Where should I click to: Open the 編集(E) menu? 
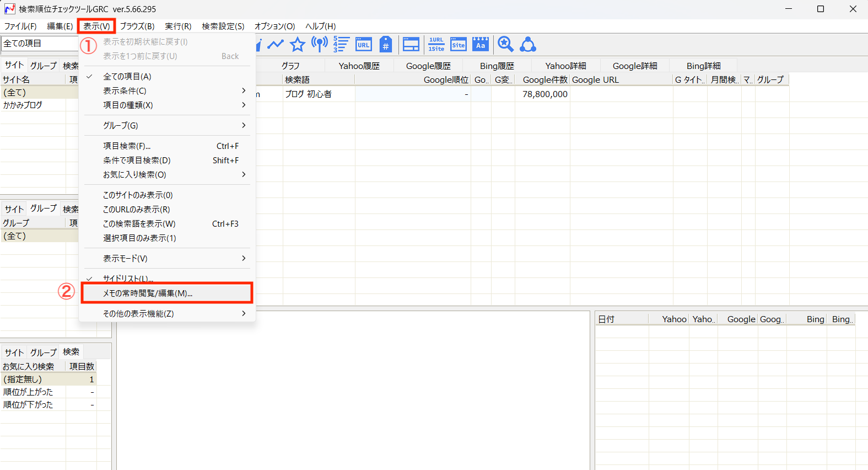tap(60, 26)
